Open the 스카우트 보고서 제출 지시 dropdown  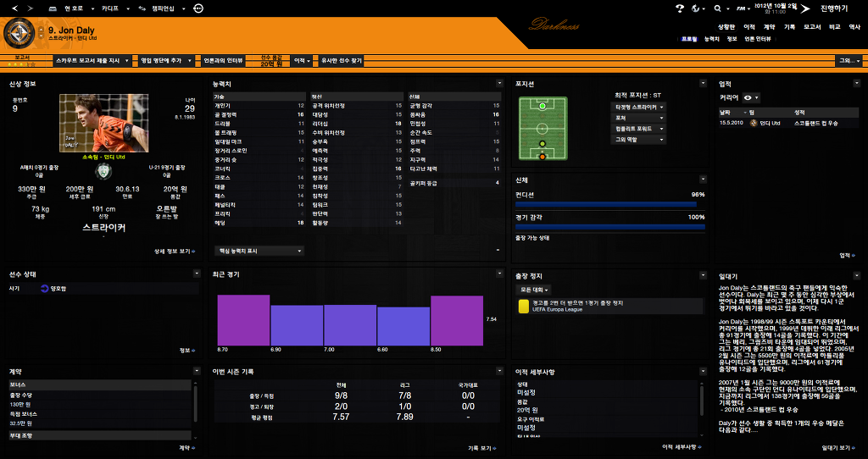(92, 61)
